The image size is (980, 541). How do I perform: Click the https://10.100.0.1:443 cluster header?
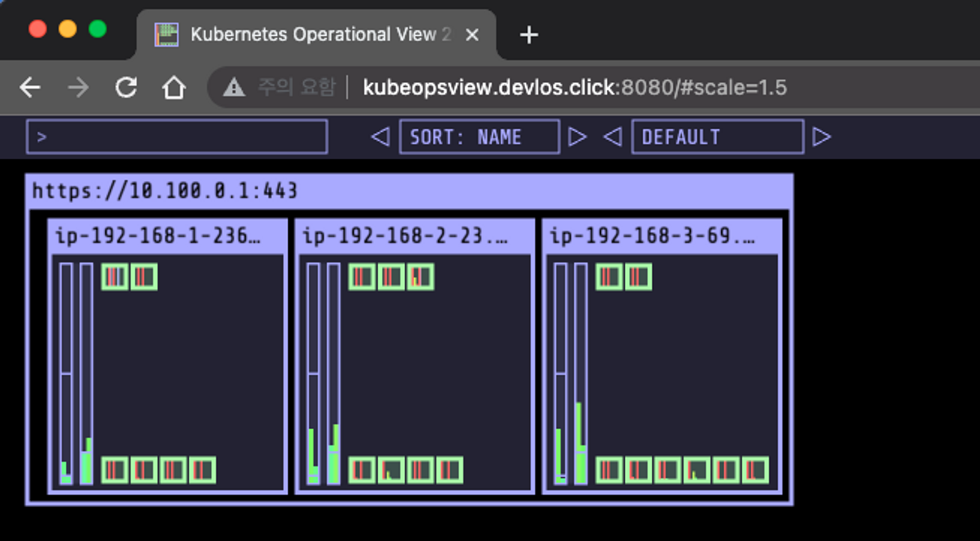pos(165,191)
